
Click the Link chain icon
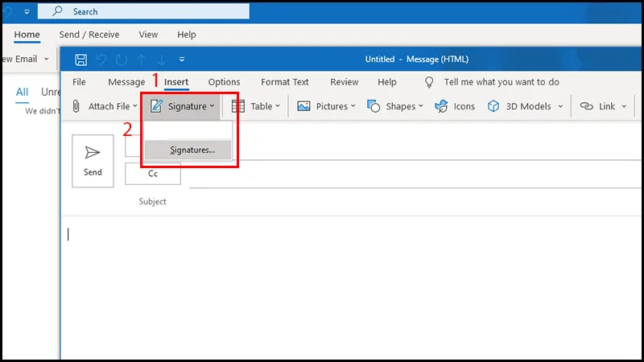coord(587,106)
